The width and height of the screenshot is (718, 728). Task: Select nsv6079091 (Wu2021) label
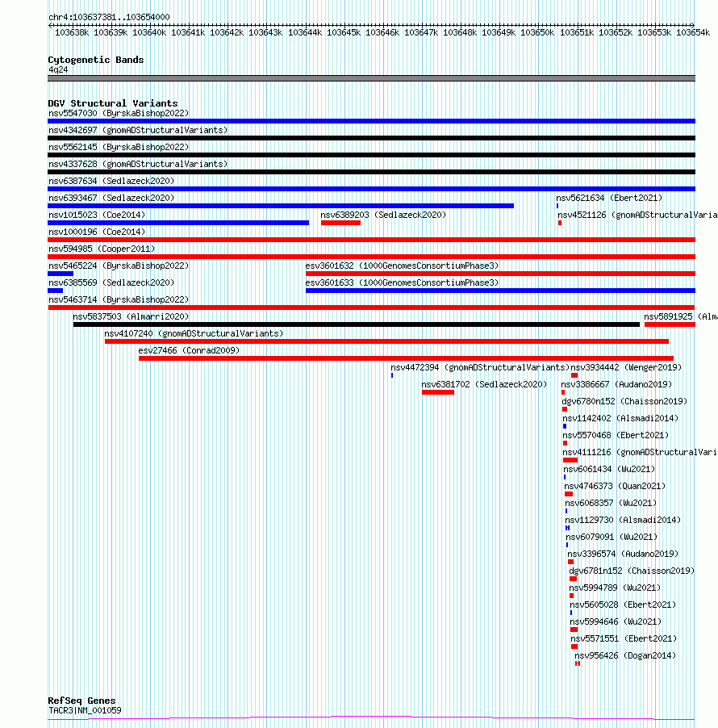[x=612, y=538]
